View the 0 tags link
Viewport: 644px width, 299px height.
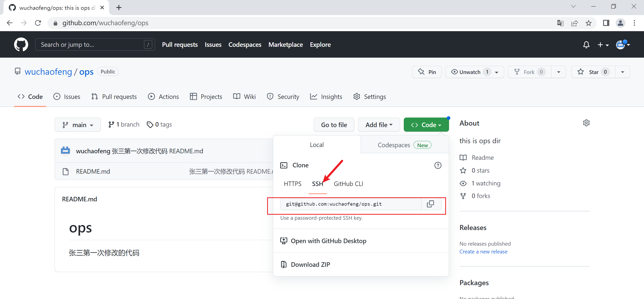pyautogui.click(x=159, y=124)
